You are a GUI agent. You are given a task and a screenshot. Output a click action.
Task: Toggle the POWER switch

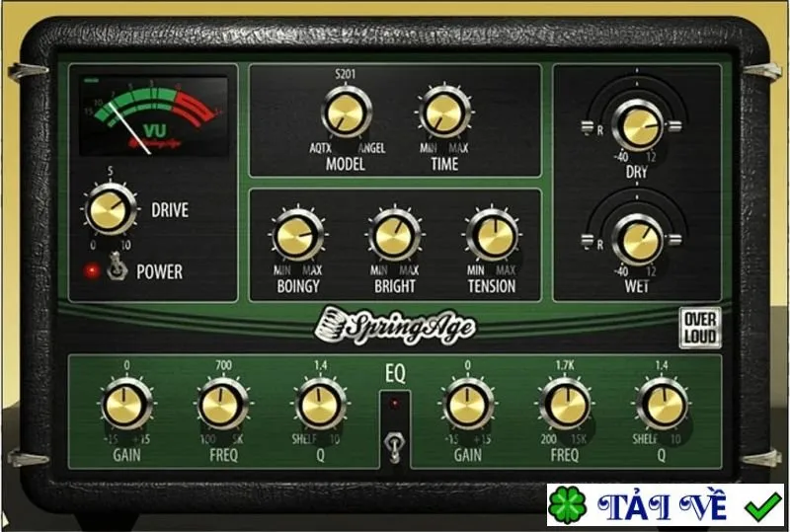118,267
